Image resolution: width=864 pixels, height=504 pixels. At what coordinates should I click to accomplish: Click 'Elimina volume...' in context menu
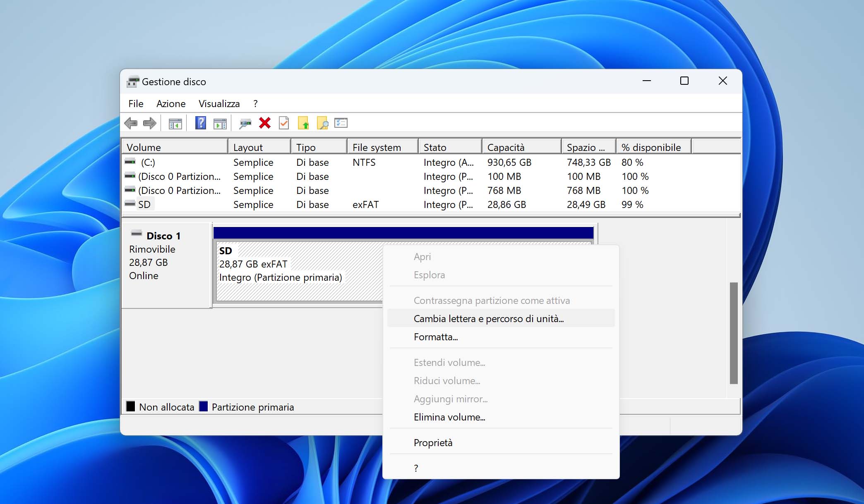pyautogui.click(x=449, y=417)
